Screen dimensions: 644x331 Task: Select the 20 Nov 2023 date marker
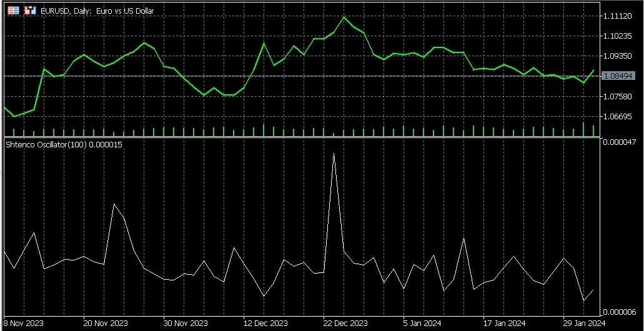(104, 323)
